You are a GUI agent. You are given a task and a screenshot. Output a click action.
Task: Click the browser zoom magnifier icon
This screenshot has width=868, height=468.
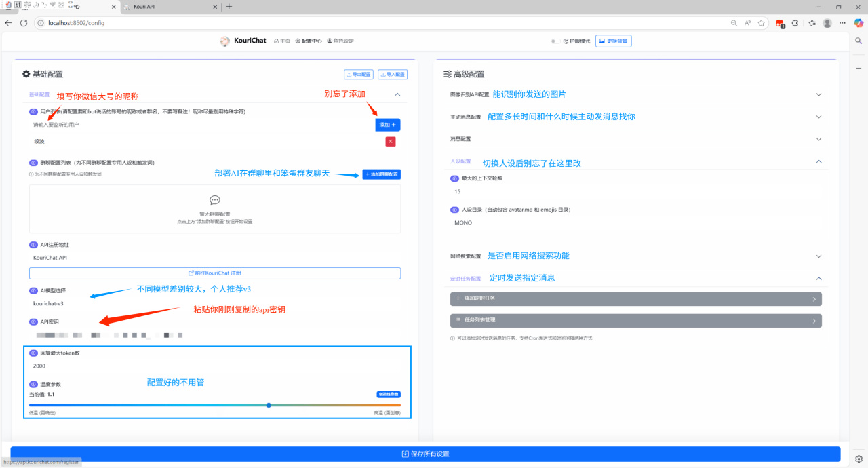click(x=734, y=22)
